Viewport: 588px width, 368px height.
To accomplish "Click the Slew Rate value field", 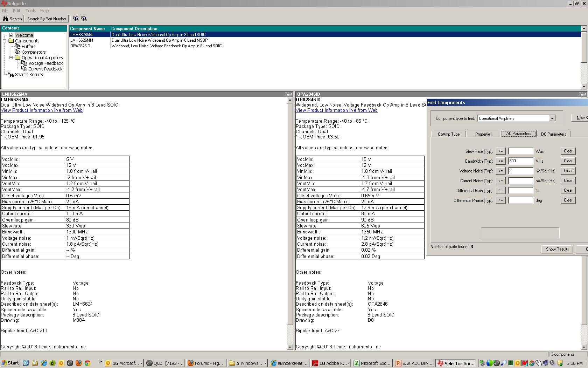I will 521,151.
